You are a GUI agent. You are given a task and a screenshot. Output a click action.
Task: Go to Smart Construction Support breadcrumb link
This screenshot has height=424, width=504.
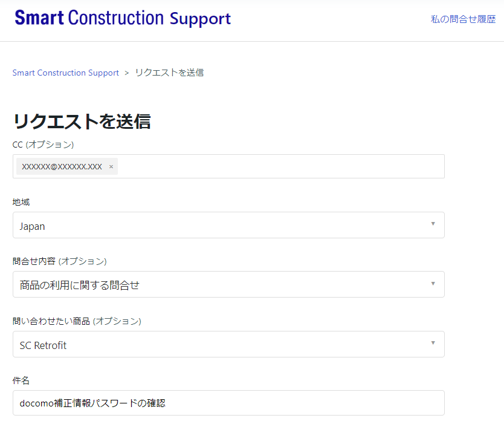[66, 73]
